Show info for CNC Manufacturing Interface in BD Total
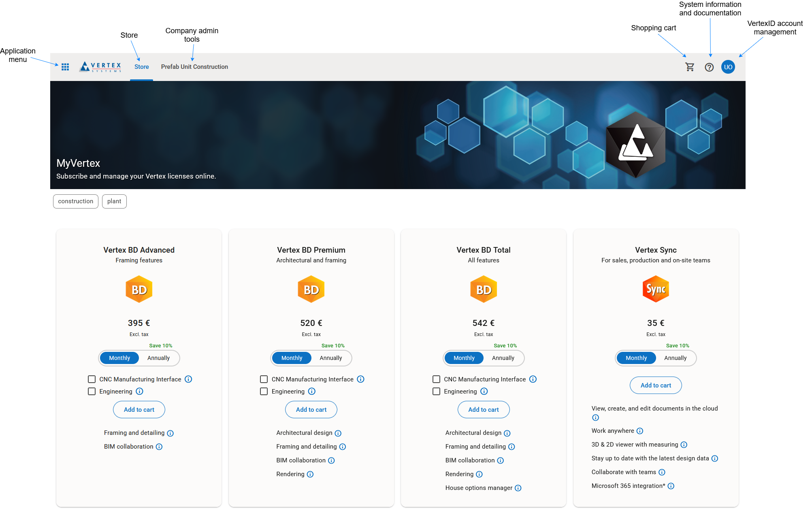Image resolution: width=812 pixels, height=513 pixels. [533, 379]
